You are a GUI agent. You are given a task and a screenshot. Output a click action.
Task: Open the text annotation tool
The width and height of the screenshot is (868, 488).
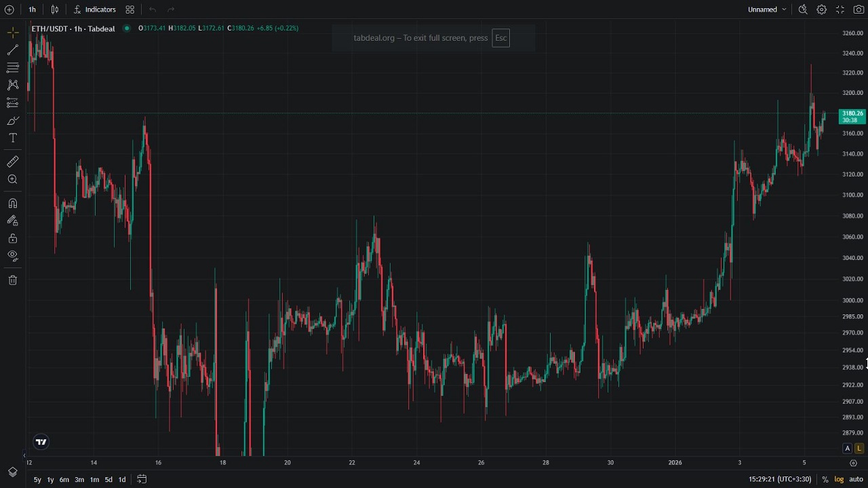(x=12, y=138)
